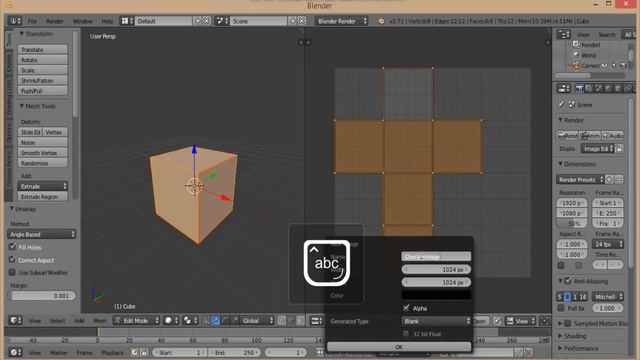Toggle the Correct Aspect checkbox
Screen dimensions: 640x360
point(12,259)
